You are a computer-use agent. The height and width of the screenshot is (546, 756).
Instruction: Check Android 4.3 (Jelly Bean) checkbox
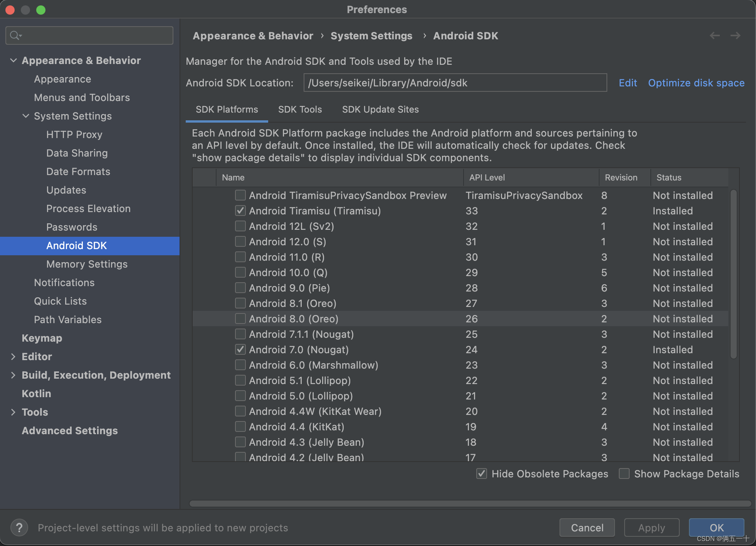coord(240,442)
